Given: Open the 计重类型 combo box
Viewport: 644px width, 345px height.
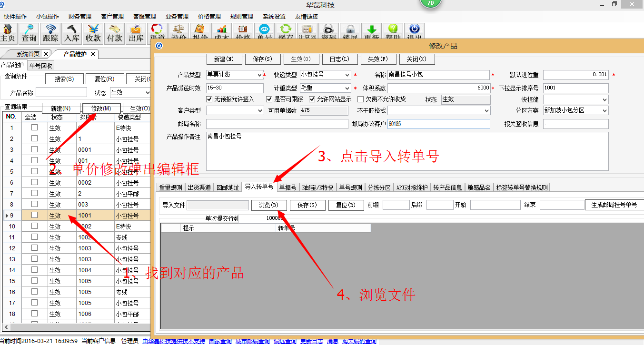Looking at the screenshot, I should pyautogui.click(x=347, y=88).
